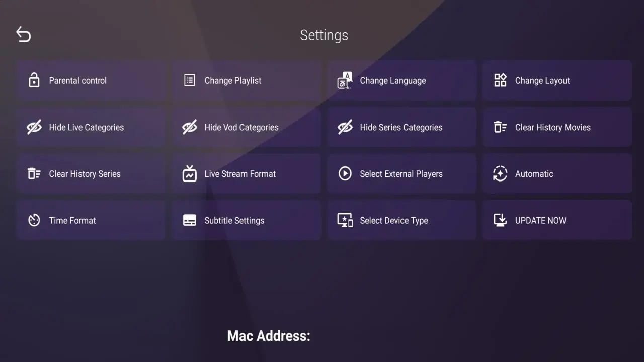Click the Select Device Type devices icon
The image size is (644, 362).
coord(345,220)
